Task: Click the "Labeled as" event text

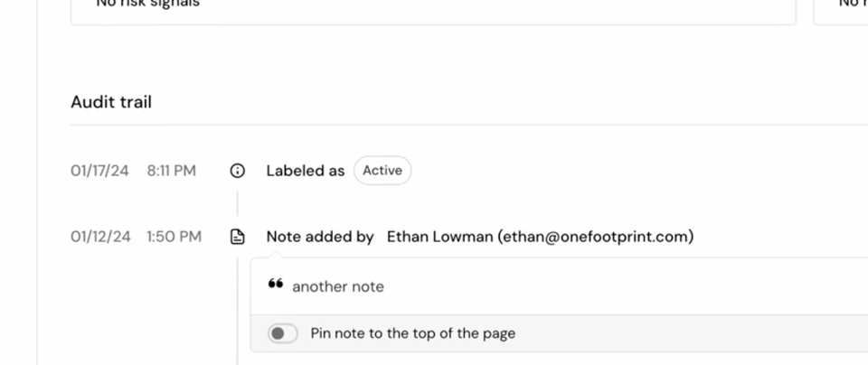Action: 305,171
